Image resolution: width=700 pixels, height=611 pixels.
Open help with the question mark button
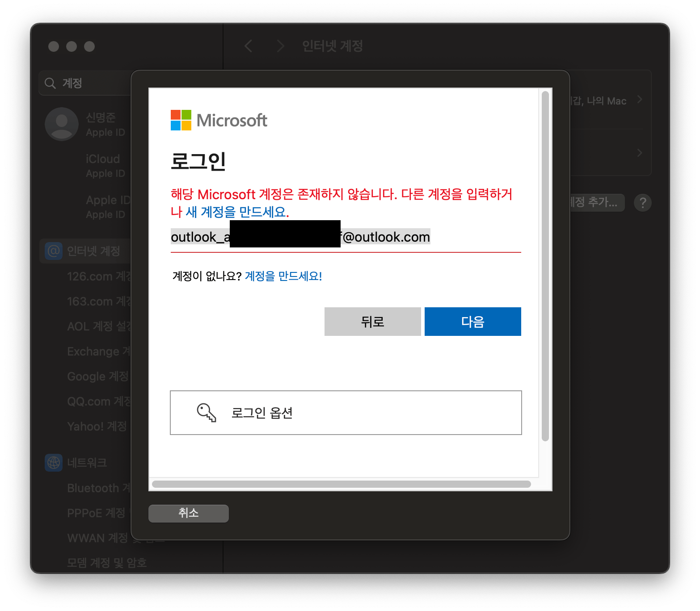pos(643,203)
